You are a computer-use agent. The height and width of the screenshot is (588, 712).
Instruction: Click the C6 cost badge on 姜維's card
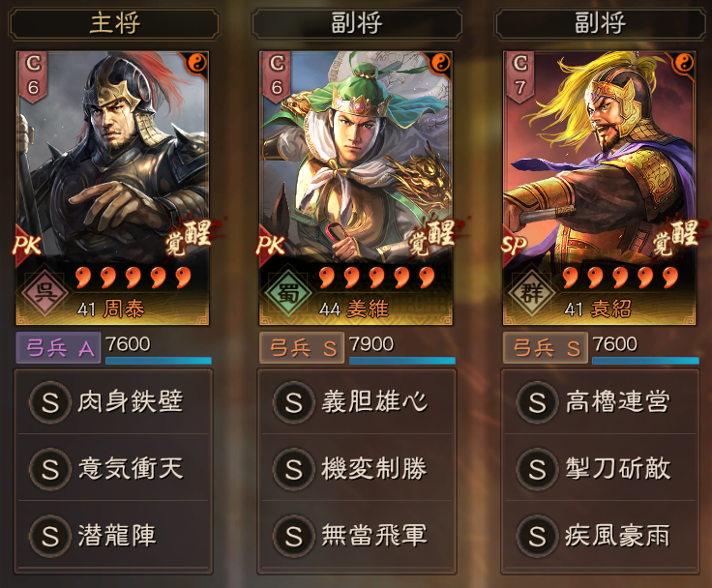click(276, 75)
